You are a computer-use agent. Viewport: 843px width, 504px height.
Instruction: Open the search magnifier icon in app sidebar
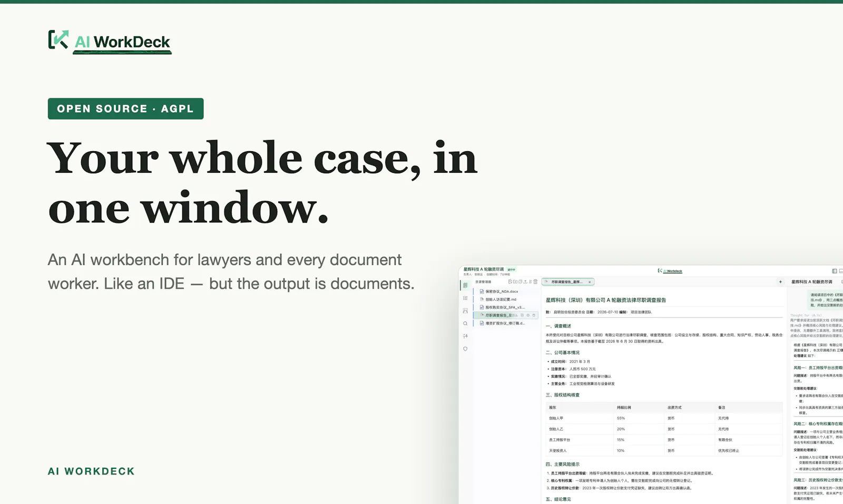point(465,323)
